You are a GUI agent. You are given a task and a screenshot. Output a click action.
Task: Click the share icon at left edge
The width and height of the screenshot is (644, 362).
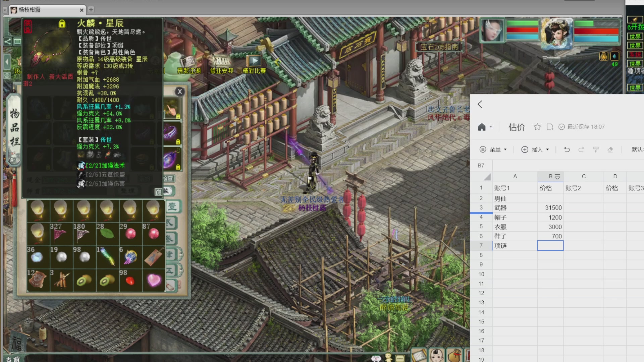click(7, 42)
